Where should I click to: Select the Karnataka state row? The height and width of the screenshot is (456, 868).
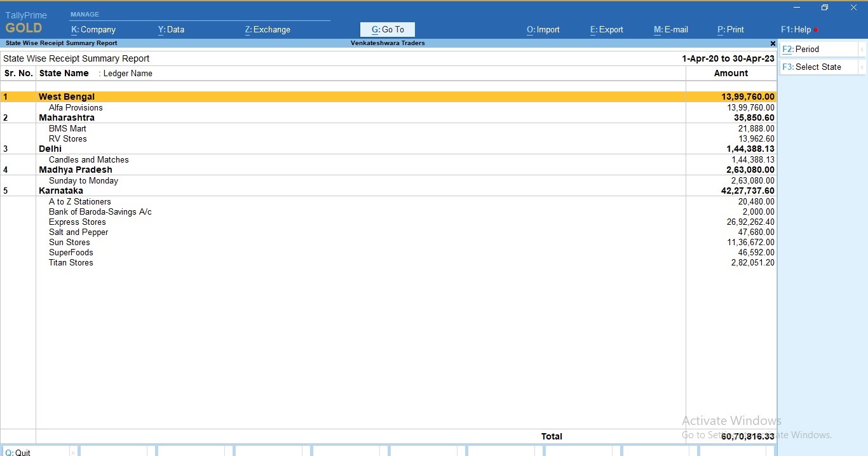[x=61, y=191]
